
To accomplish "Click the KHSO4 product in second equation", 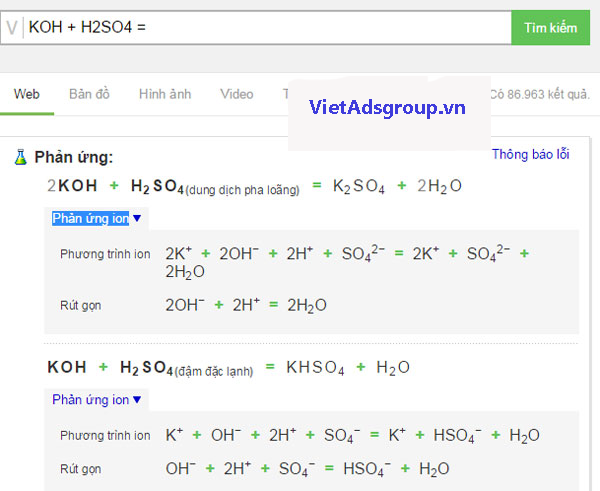I will coord(315,368).
